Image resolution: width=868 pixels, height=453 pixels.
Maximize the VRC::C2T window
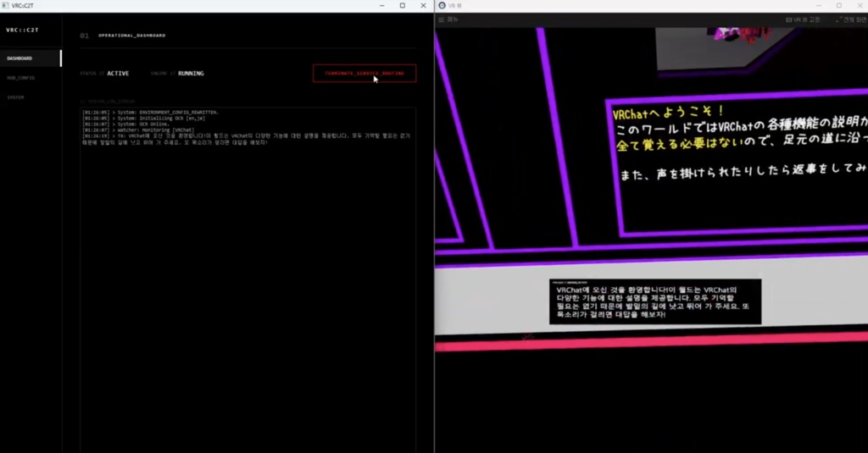click(403, 6)
